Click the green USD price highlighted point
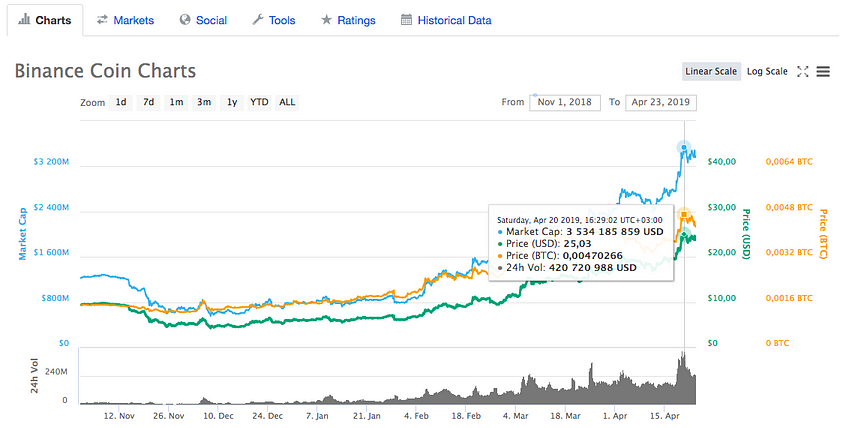Screen dimensions: 846x428 point(684,234)
